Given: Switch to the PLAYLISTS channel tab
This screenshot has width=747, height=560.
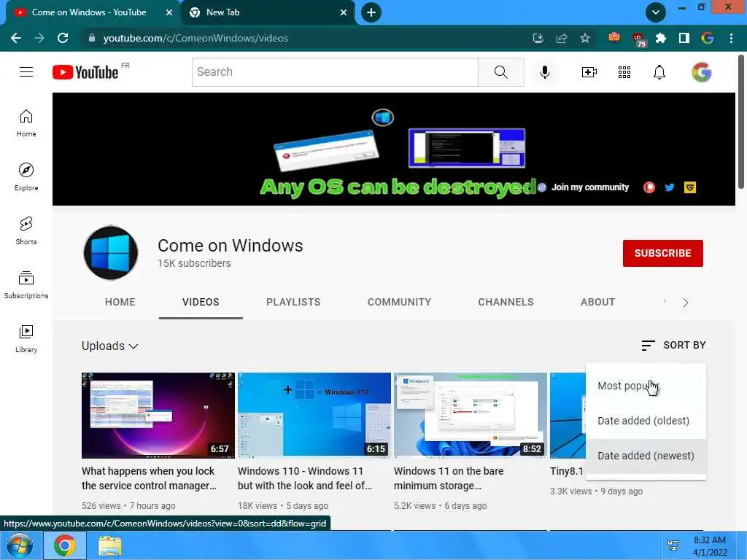Looking at the screenshot, I should click(x=293, y=302).
